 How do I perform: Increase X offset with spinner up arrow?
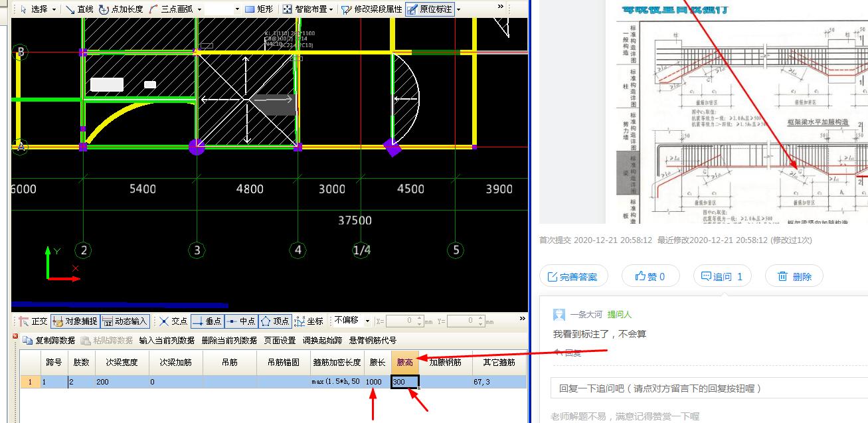pyautogui.click(x=420, y=318)
